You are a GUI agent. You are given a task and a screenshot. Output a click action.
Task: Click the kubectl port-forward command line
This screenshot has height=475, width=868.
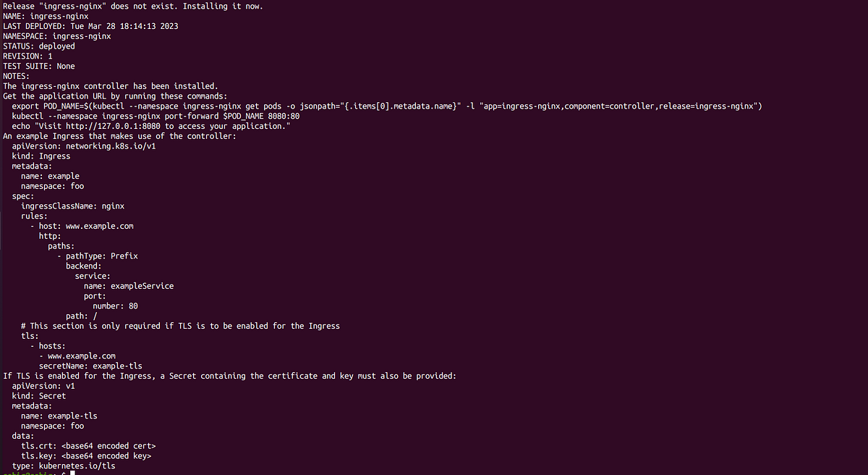point(156,117)
